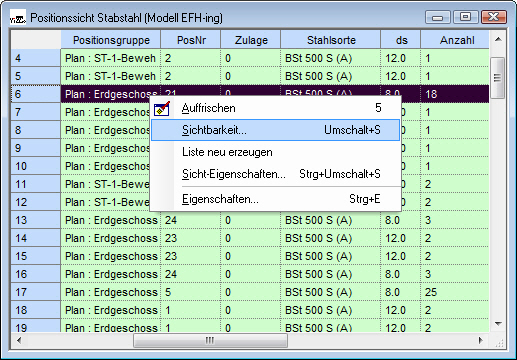Viewport: 517px width, 360px height.
Task: Click Anzahl value 18 in row 6
Action: [455, 94]
